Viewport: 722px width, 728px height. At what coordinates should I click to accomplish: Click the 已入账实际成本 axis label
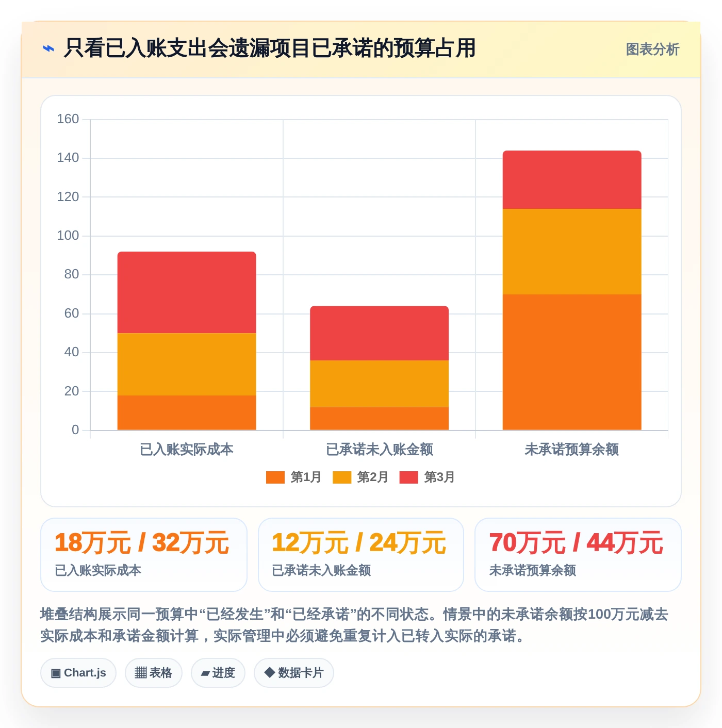point(187,450)
